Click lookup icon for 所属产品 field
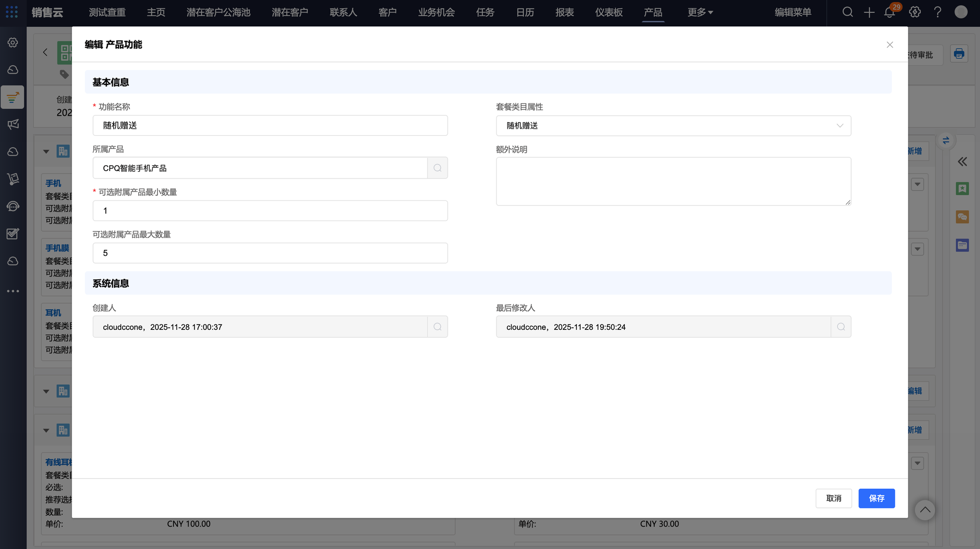 438,168
